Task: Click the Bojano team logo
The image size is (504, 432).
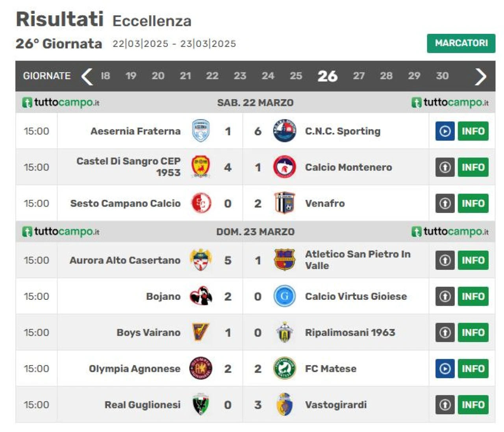Action: [x=201, y=296]
